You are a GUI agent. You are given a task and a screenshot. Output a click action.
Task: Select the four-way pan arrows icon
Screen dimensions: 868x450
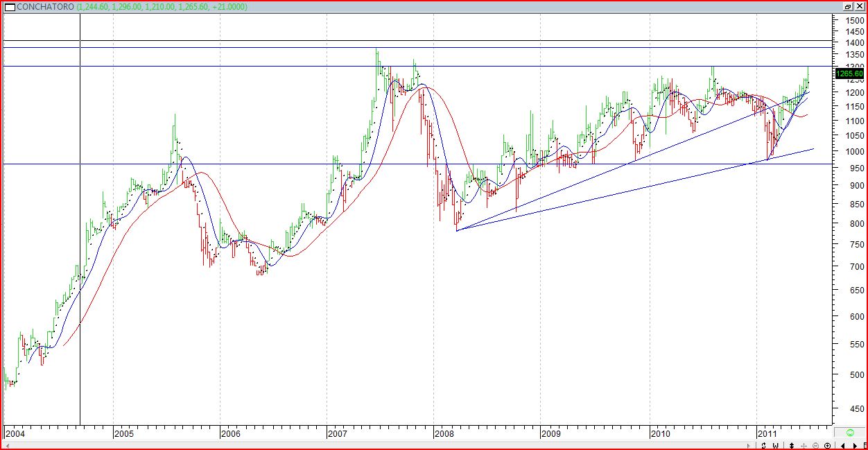[x=804, y=445]
